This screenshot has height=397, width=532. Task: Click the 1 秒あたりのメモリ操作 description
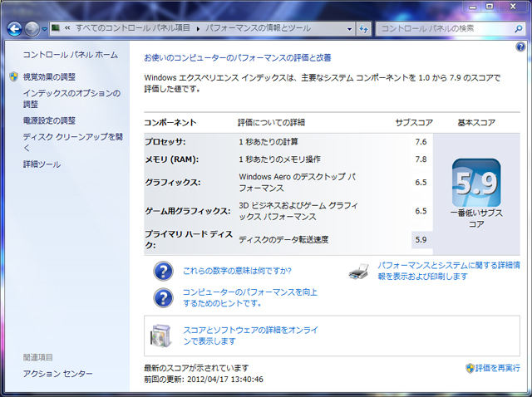[x=279, y=159]
